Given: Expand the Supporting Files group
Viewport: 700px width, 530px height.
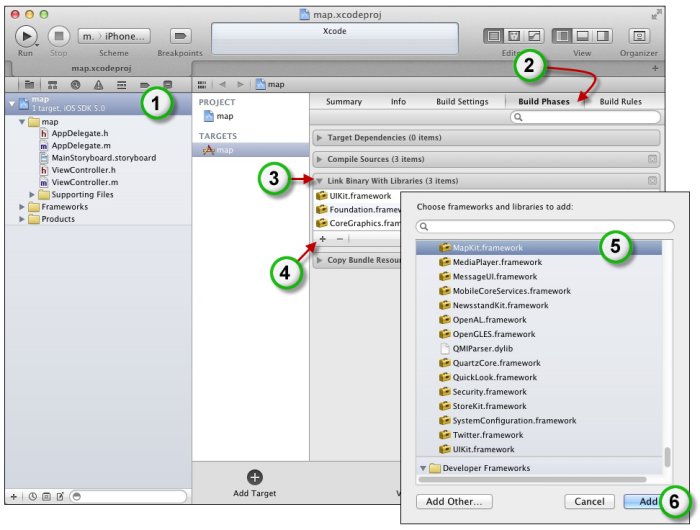Looking at the screenshot, I should tap(32, 195).
